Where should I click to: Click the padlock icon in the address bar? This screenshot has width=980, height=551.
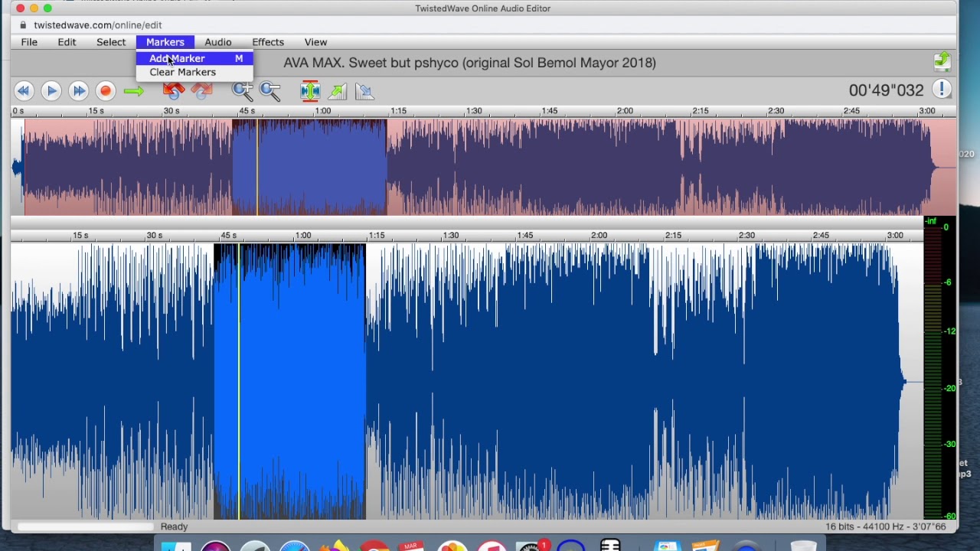point(23,25)
